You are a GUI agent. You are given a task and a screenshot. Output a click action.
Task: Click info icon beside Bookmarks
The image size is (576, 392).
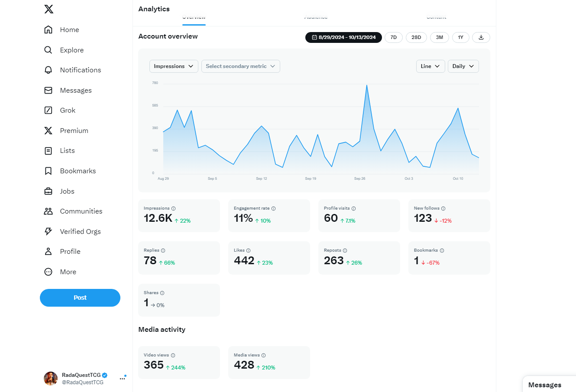(442, 250)
